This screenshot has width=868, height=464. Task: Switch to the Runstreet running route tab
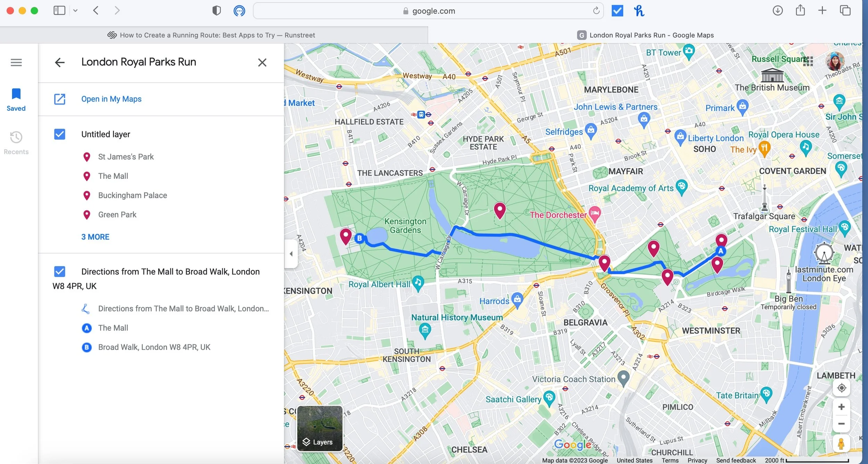click(217, 35)
